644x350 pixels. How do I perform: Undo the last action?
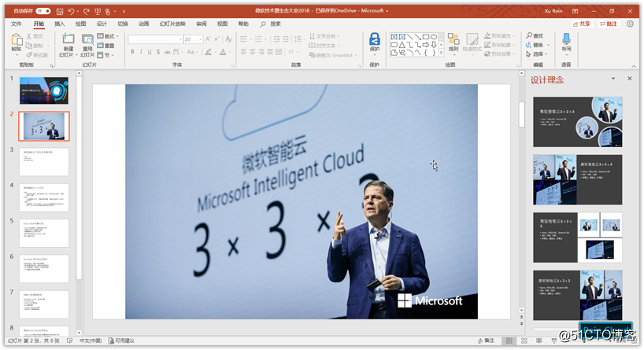click(x=72, y=11)
